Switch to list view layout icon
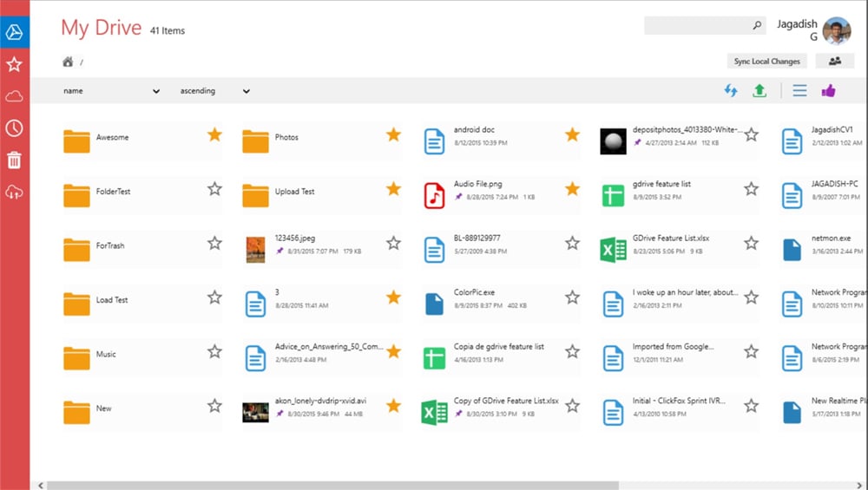 (x=799, y=90)
